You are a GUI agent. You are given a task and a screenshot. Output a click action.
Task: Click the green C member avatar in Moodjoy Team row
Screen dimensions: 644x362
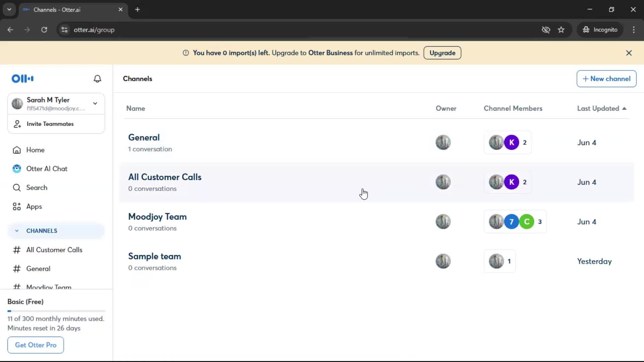tap(527, 222)
